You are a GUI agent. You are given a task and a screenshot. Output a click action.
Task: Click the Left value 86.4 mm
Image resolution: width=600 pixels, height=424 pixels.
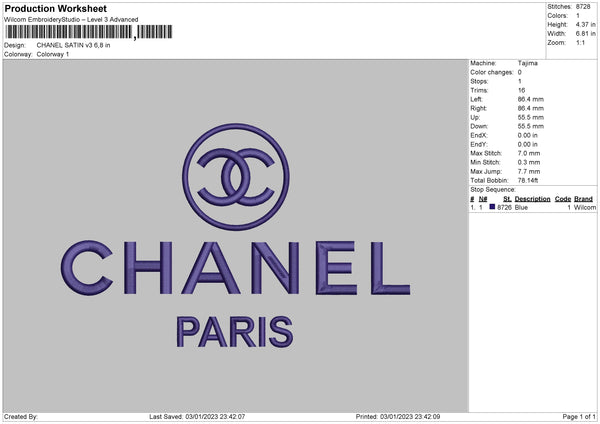[x=531, y=99]
